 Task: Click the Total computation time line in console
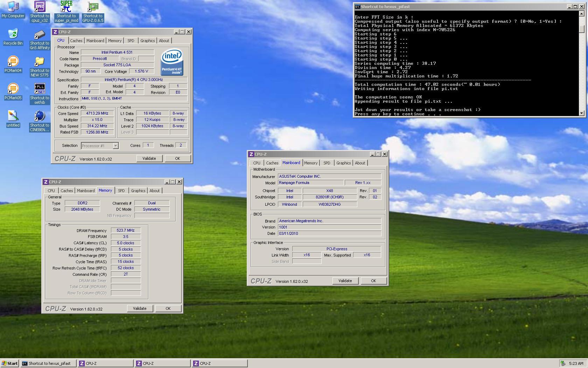click(427, 84)
